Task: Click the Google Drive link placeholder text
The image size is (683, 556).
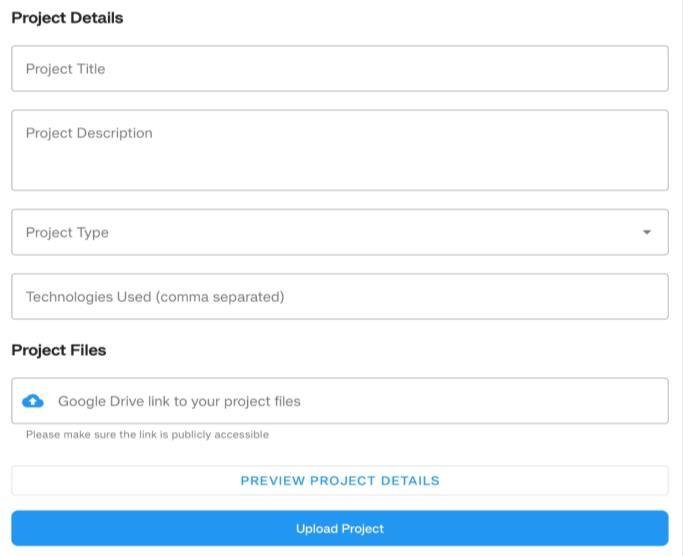Action: 179,401
